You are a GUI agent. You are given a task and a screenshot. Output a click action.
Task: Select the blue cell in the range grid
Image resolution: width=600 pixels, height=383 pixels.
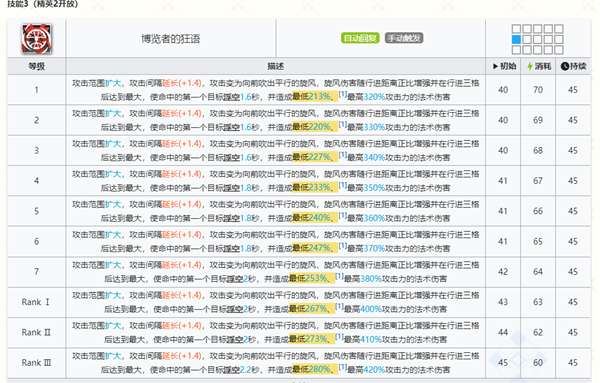pyautogui.click(x=516, y=39)
